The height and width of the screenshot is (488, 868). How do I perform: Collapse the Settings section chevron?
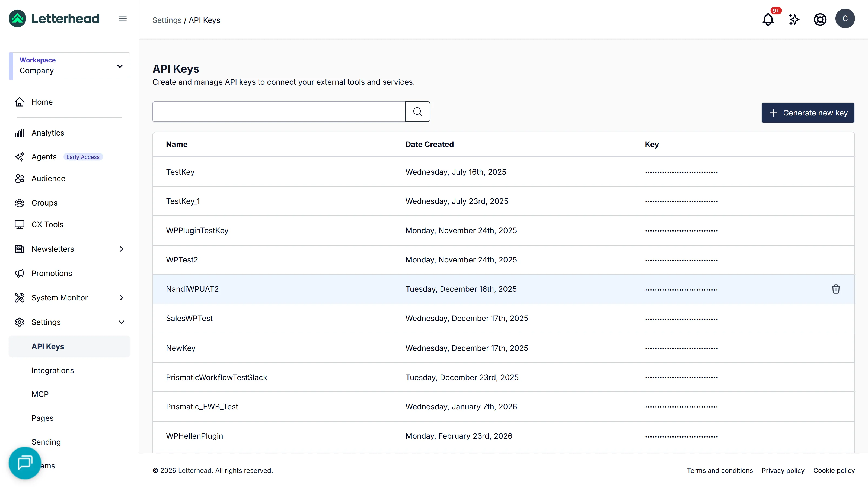click(121, 322)
